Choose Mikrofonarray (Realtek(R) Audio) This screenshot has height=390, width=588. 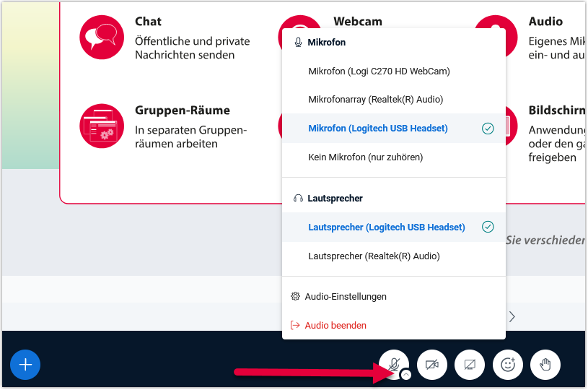coord(375,99)
